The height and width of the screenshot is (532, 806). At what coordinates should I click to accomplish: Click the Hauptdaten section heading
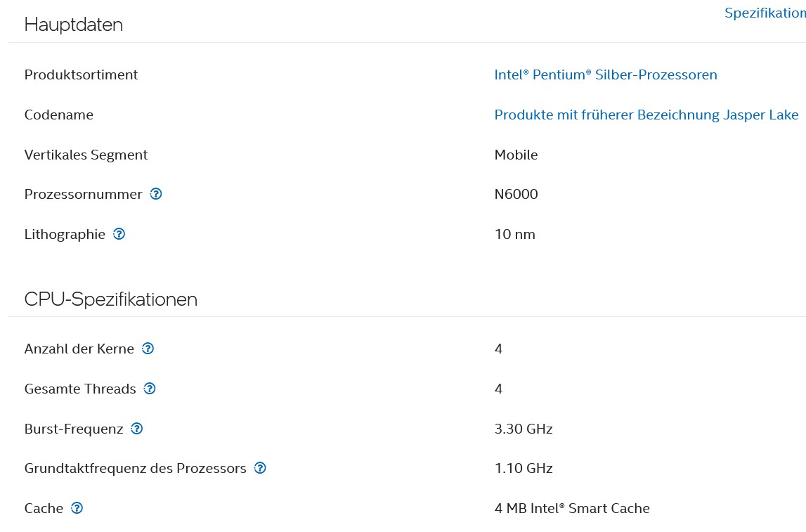[x=74, y=25]
